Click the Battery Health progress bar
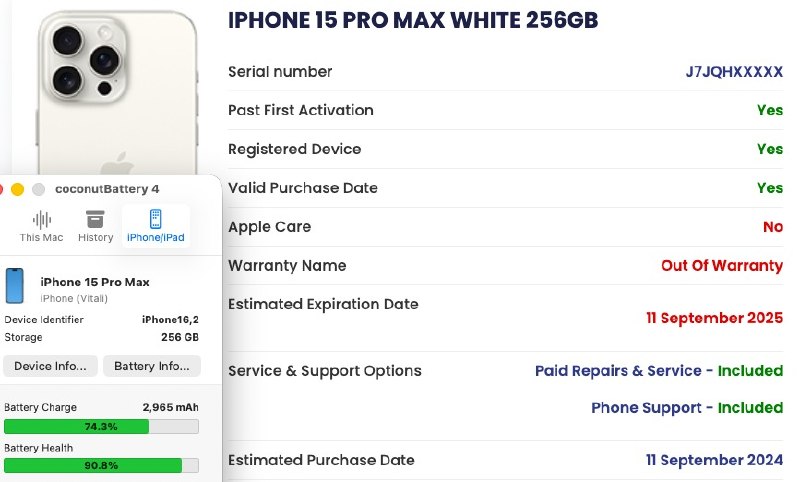800x482 pixels. 100,465
